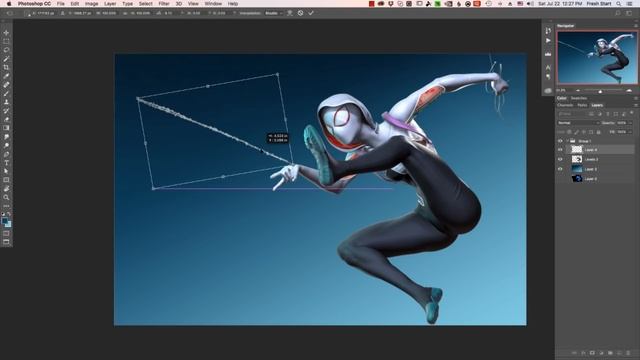
Task: Click the Layer 0 thumbnail
Action: coord(577,179)
